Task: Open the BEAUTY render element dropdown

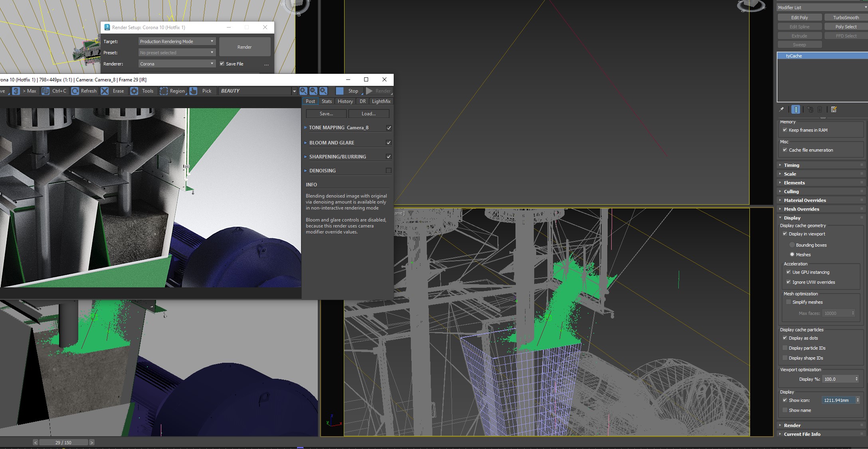Action: [258, 91]
